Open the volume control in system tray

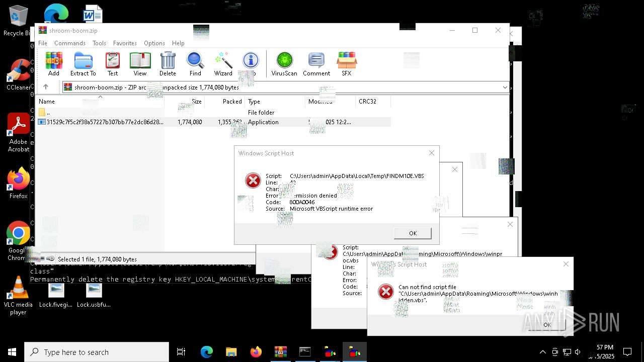click(x=578, y=352)
